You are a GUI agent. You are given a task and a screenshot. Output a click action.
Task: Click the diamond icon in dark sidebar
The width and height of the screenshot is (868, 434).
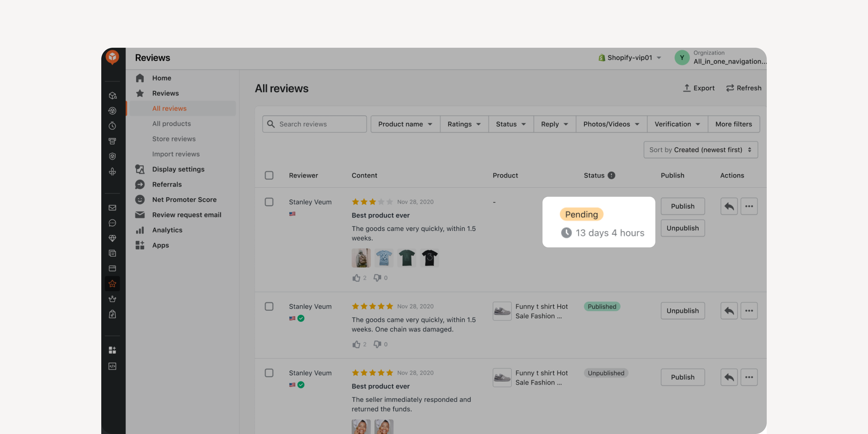pos(112,238)
